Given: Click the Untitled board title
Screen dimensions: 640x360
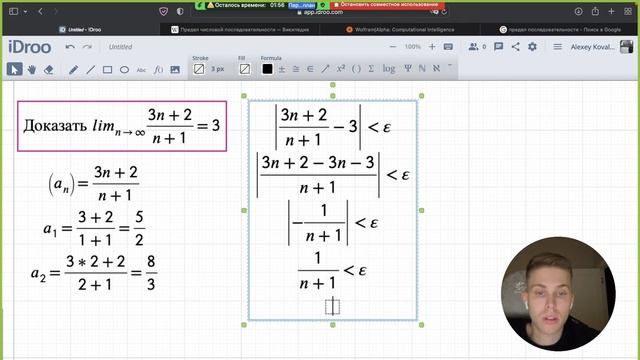Looking at the screenshot, I should 120,47.
